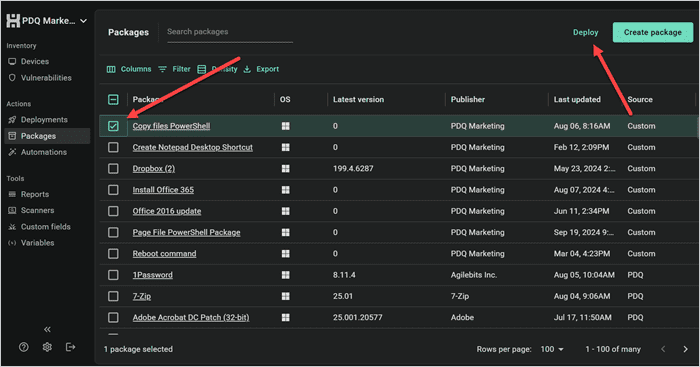Click the '1 package selected' status text
700x367 pixels.
(x=138, y=349)
